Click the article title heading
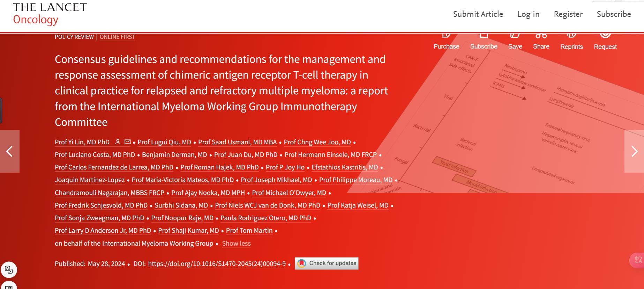The image size is (644, 289). [x=221, y=91]
